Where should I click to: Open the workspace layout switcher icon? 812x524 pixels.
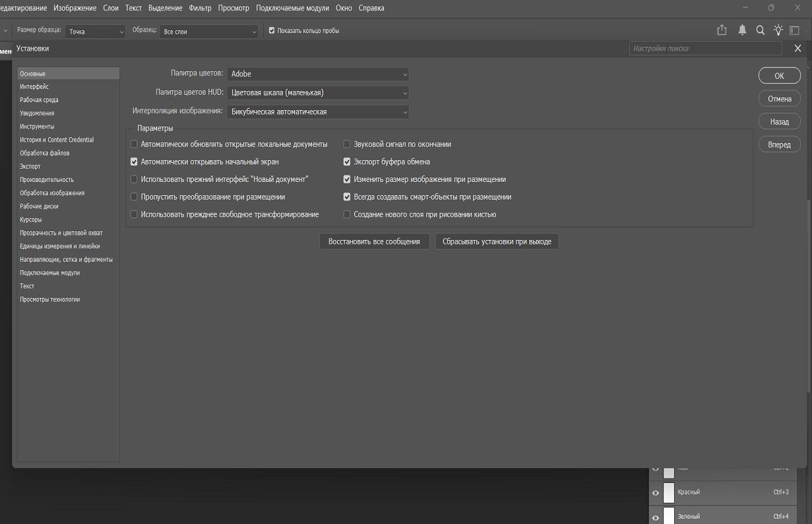coord(794,30)
